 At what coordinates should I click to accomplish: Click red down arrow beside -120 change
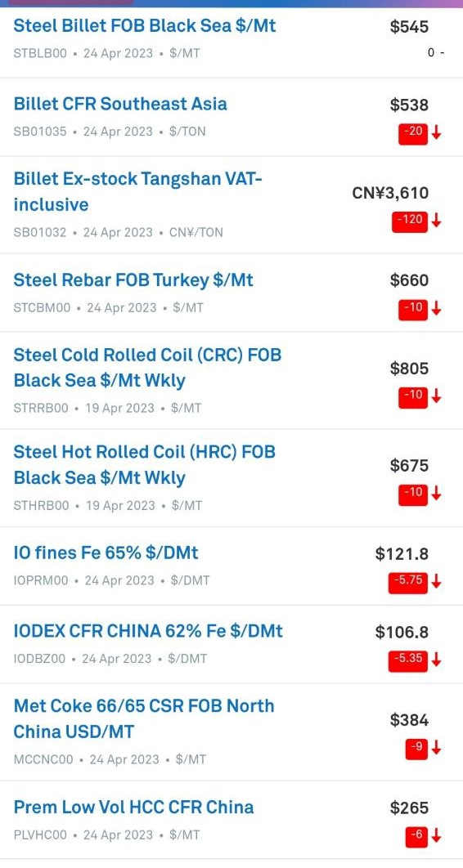point(437,221)
